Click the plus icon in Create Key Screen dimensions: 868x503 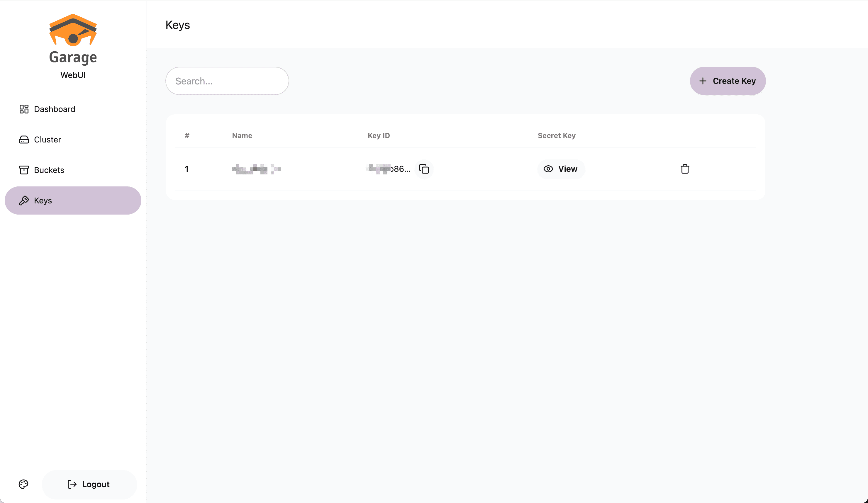(703, 81)
